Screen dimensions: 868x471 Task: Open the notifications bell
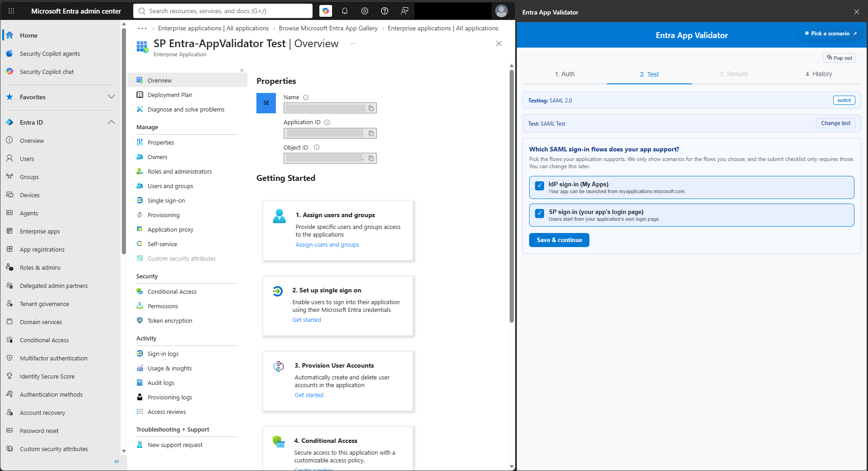click(345, 11)
